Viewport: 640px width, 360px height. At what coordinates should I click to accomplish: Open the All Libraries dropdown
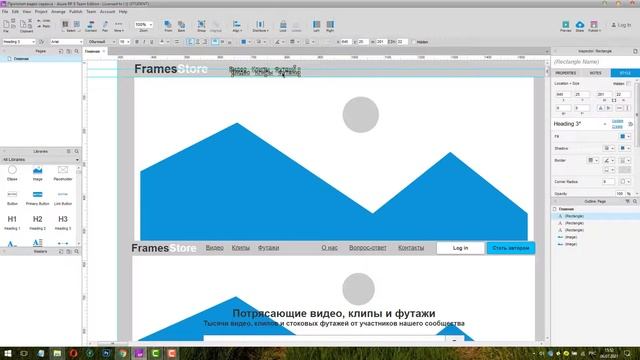click(40, 160)
